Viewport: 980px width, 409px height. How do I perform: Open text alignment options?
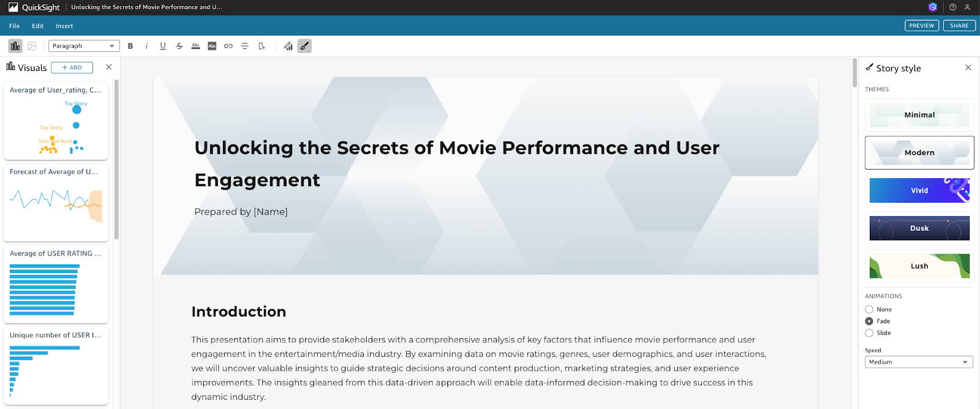(x=245, y=46)
